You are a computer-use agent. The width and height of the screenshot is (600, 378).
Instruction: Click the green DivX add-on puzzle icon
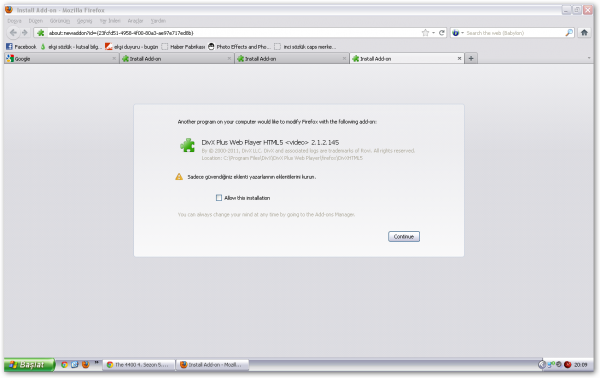pyautogui.click(x=187, y=145)
